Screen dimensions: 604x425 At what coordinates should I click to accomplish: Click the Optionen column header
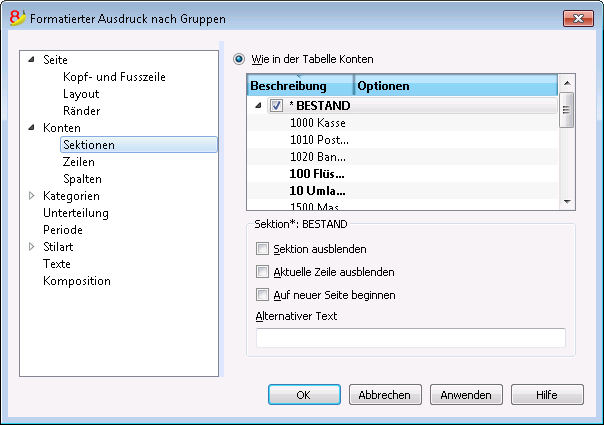[x=456, y=86]
